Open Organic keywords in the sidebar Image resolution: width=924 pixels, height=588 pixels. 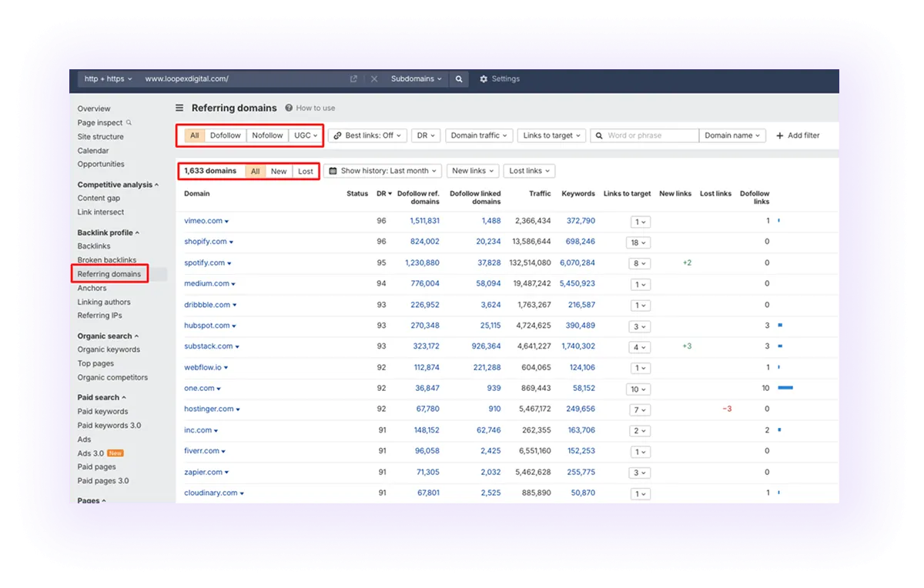click(109, 349)
